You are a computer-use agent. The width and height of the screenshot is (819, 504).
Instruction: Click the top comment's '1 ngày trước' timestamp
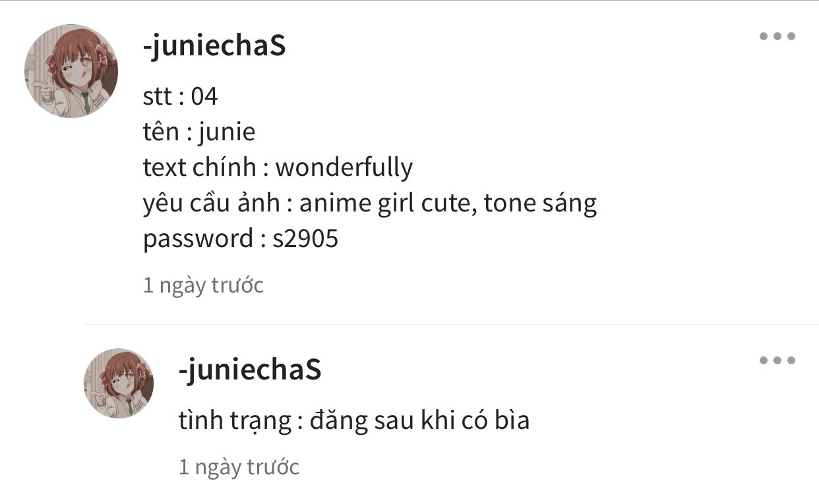click(x=203, y=285)
